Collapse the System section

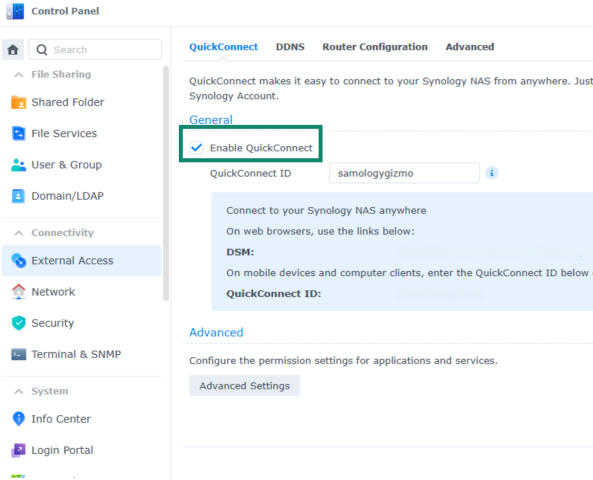19,391
